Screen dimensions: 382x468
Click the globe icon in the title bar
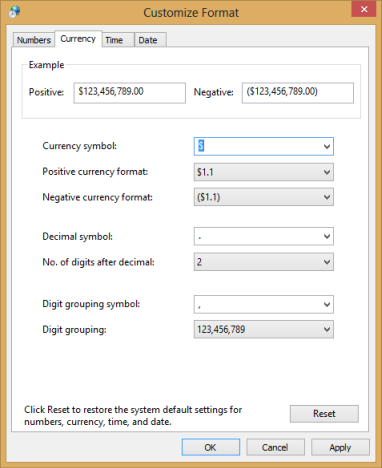[x=14, y=12]
